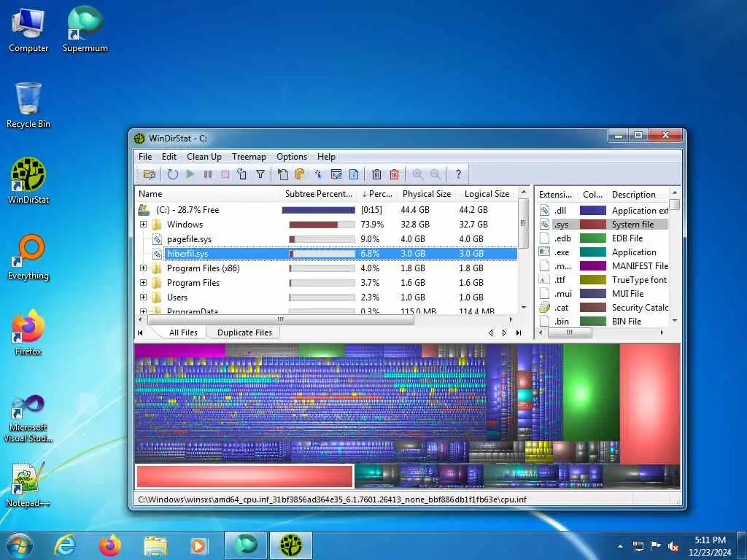This screenshot has height=560, width=747.
Task: Expand the Program Files folder node
Action: point(144,283)
